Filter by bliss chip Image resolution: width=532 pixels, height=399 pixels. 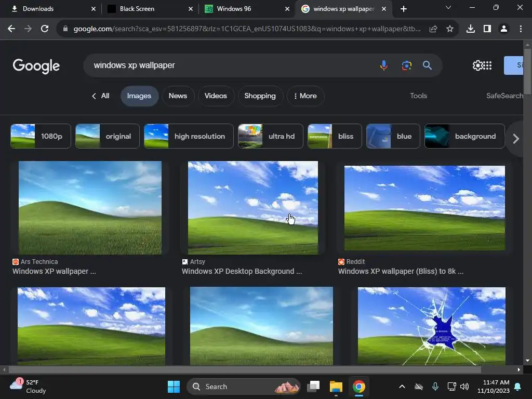click(x=335, y=136)
